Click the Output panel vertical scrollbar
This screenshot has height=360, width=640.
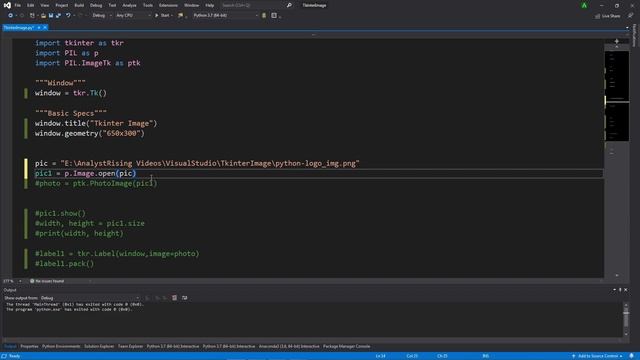point(626,320)
